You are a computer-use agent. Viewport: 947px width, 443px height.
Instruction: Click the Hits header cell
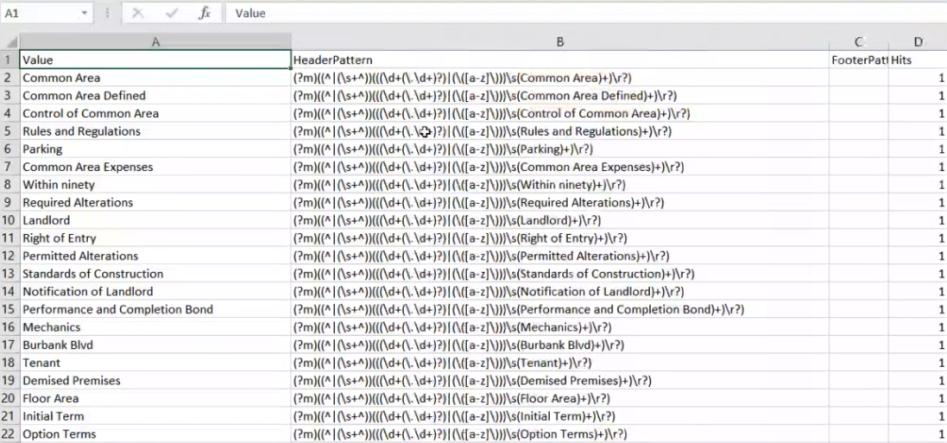(917, 60)
